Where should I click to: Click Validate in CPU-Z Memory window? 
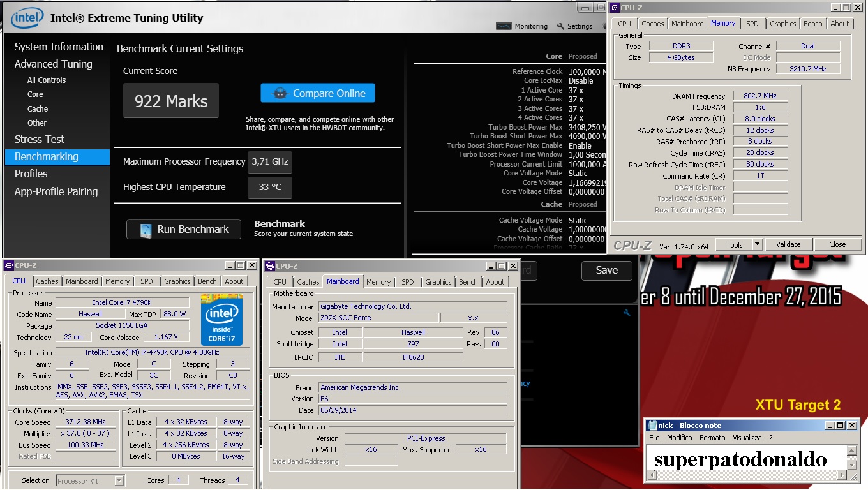click(788, 244)
